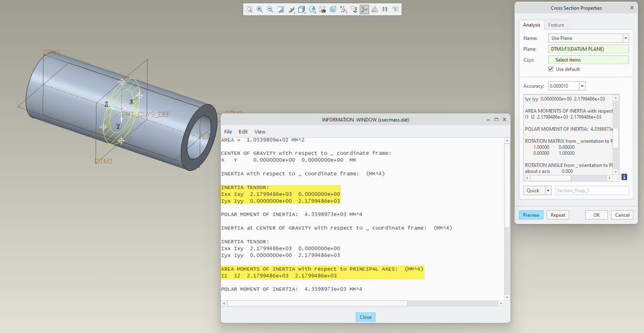The height and width of the screenshot is (333, 644).
Task: Click the Repeat button
Action: [558, 215]
